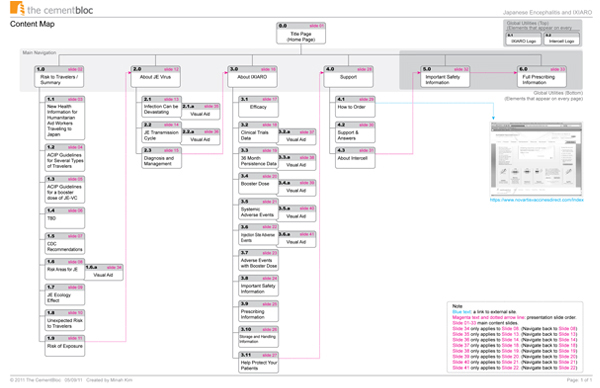Click node 3.4 Booster Dose
The height and width of the screenshot is (388, 600).
(258, 184)
